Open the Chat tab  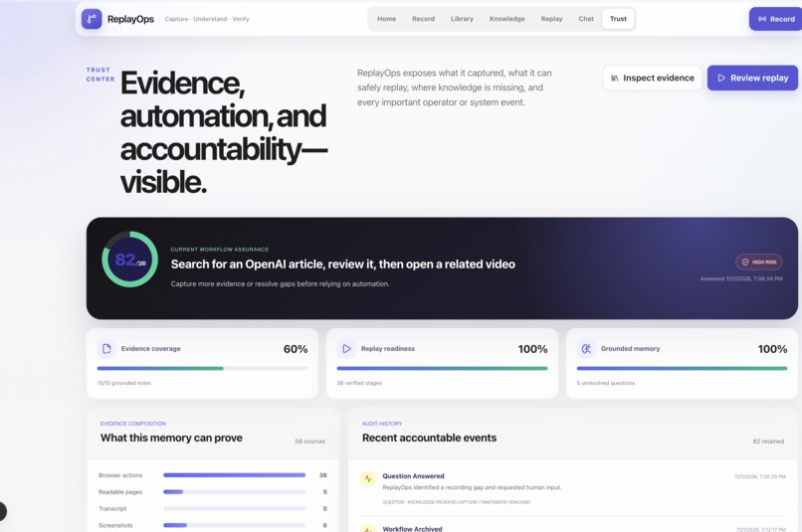586,19
